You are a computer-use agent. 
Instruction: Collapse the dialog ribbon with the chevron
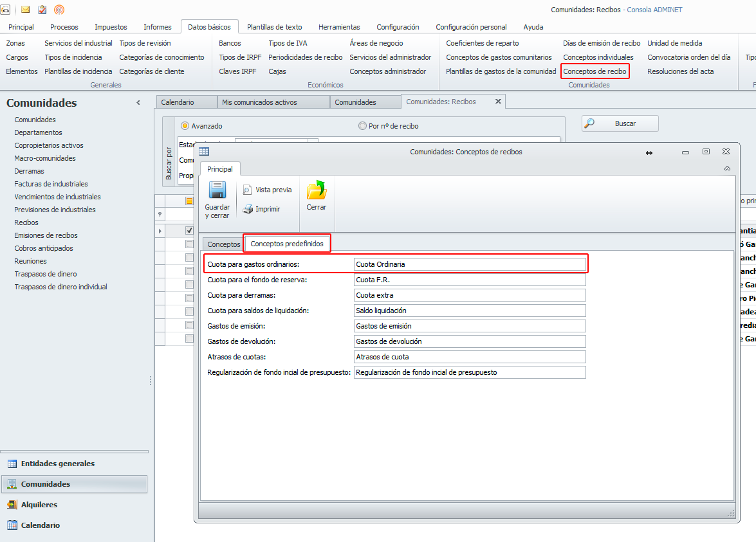point(727,168)
